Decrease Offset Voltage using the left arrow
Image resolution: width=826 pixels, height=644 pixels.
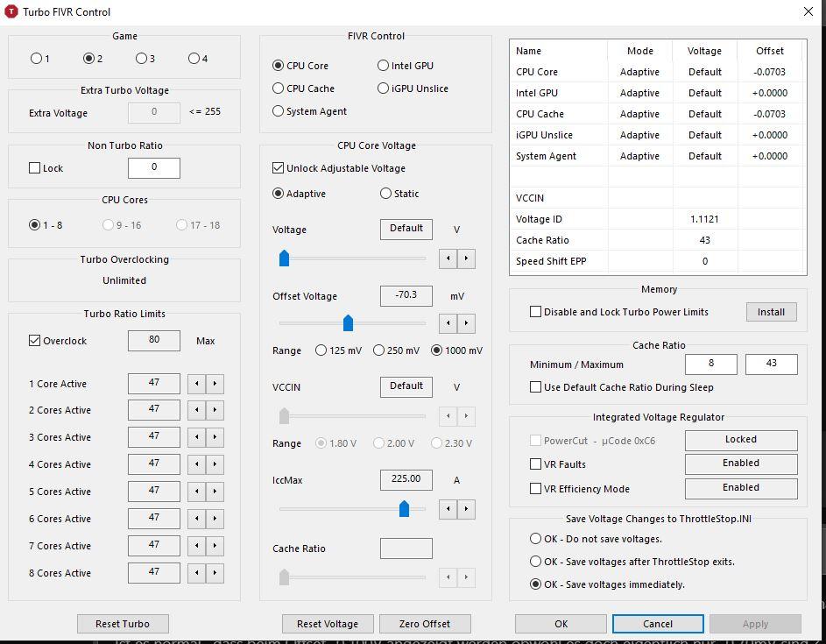point(448,323)
